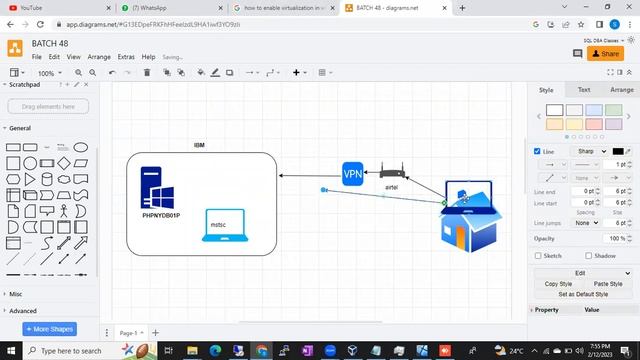Open the Arrange menu
Image resolution: width=640 pixels, height=360 pixels.
99,57
